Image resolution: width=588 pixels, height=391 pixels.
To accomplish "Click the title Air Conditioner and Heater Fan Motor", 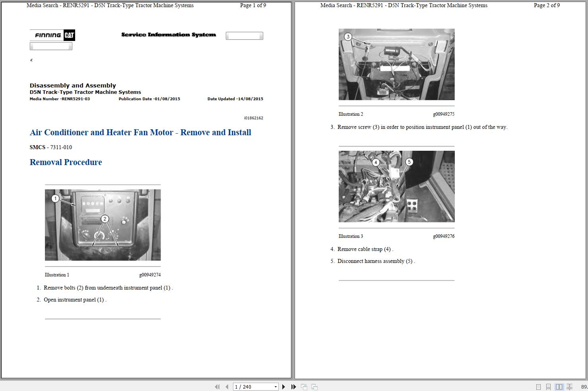I will click(x=140, y=132).
